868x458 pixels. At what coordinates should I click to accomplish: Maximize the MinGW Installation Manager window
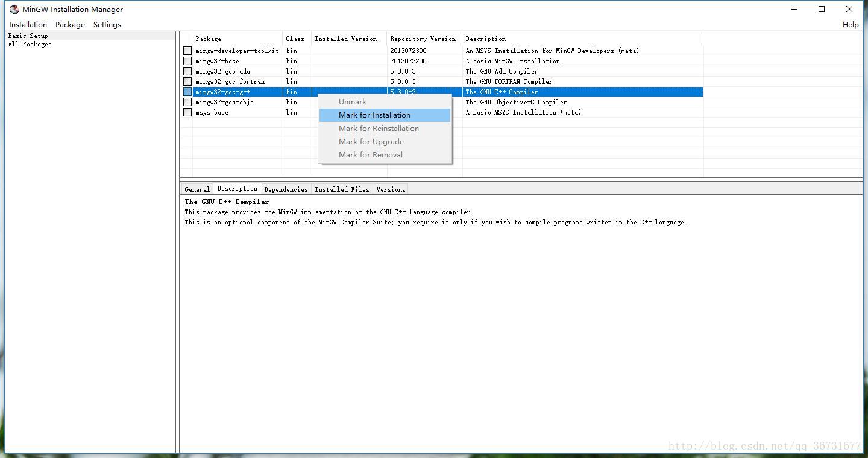(822, 9)
